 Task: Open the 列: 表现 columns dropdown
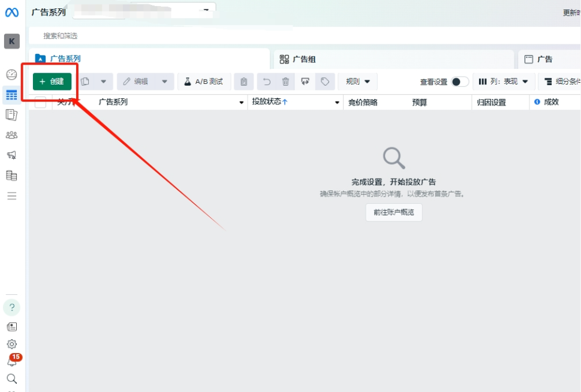tap(503, 82)
